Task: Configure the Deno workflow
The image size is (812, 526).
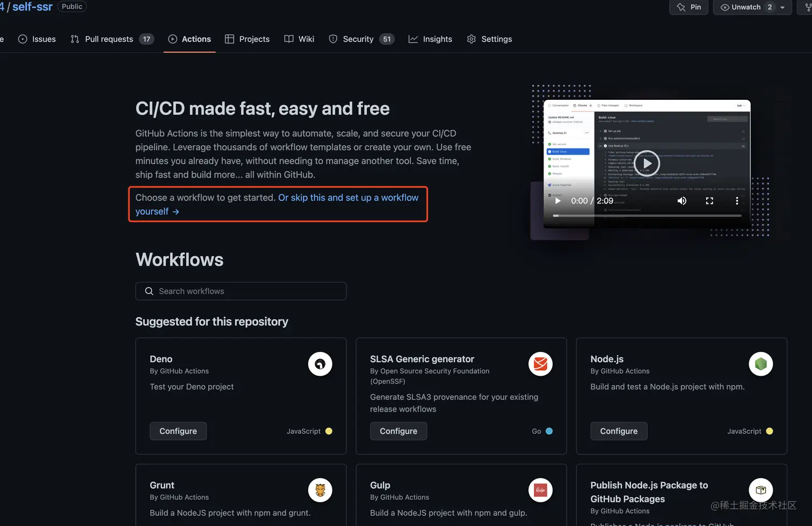Action: click(178, 431)
